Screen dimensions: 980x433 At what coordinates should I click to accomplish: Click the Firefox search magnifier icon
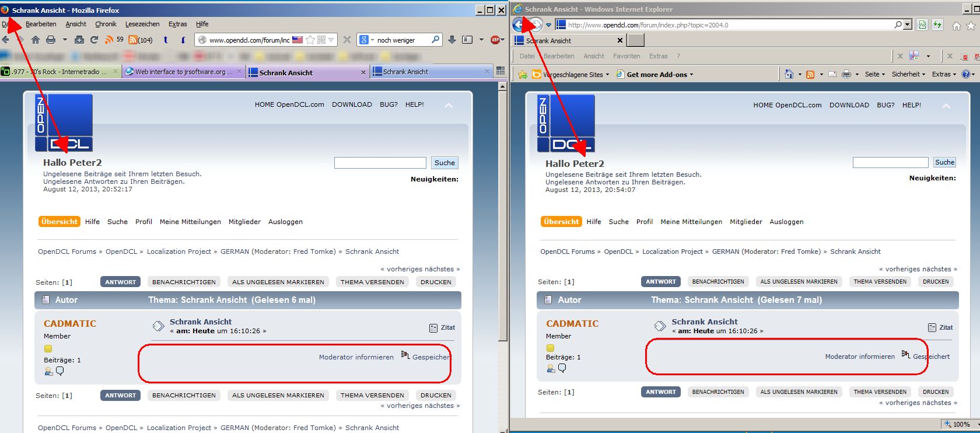pyautogui.click(x=435, y=40)
